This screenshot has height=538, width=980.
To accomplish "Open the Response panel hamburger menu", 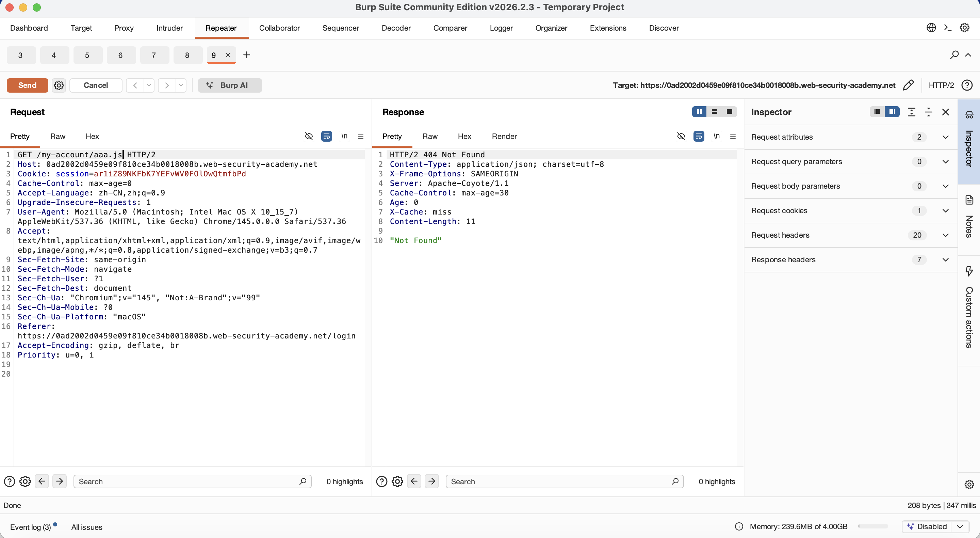I will [733, 136].
